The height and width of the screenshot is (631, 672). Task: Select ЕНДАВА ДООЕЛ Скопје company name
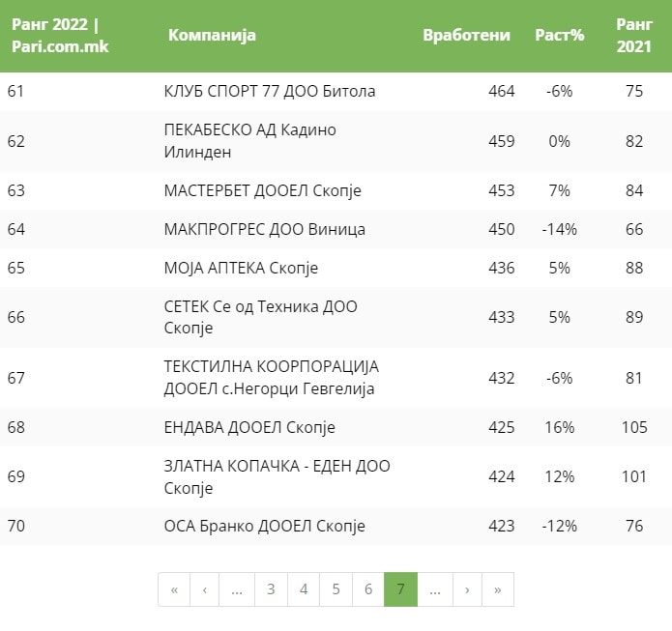click(x=250, y=427)
